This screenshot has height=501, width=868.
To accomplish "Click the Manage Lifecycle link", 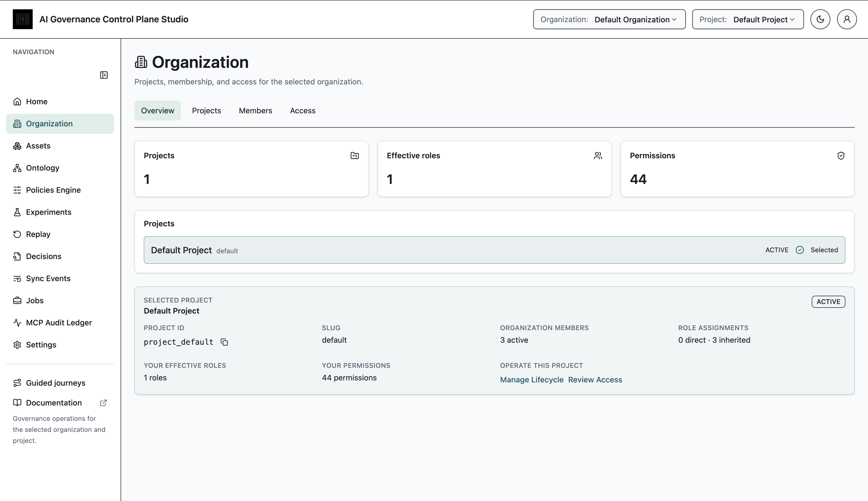I will tap(532, 380).
